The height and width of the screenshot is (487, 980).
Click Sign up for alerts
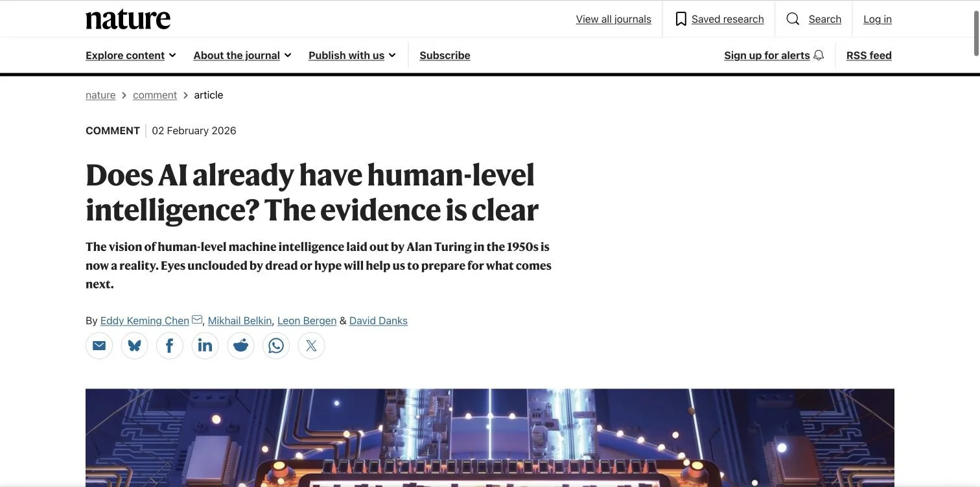[x=767, y=55]
